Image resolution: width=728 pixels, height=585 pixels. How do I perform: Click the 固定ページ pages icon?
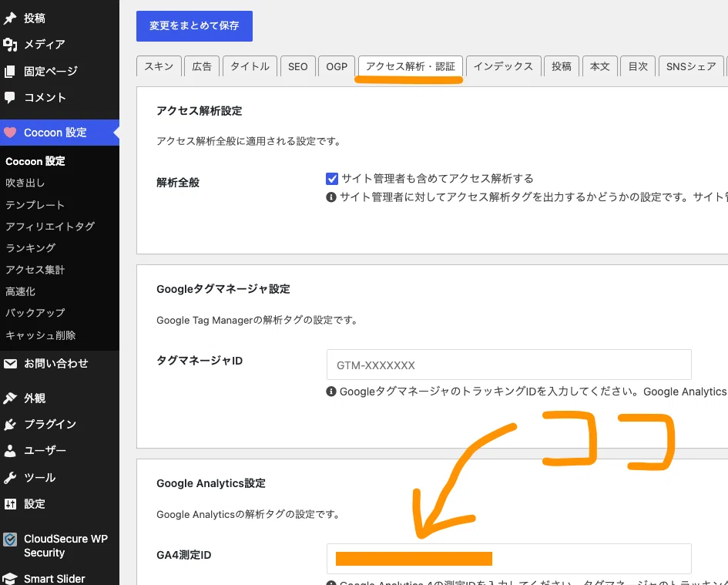pos(10,71)
